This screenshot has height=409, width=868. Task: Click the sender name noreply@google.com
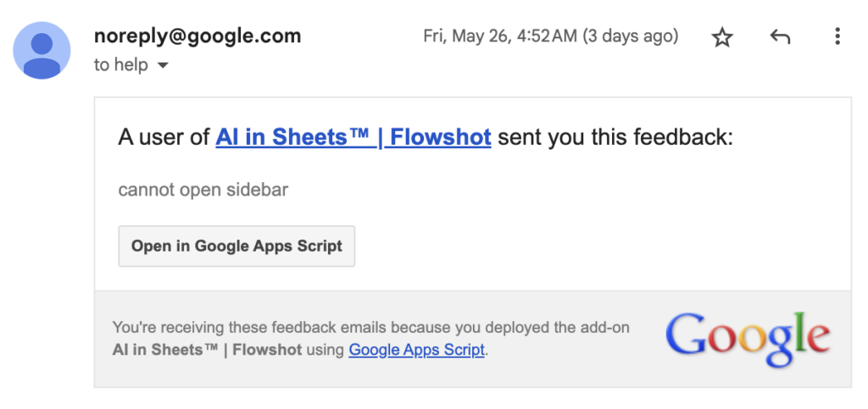(198, 36)
